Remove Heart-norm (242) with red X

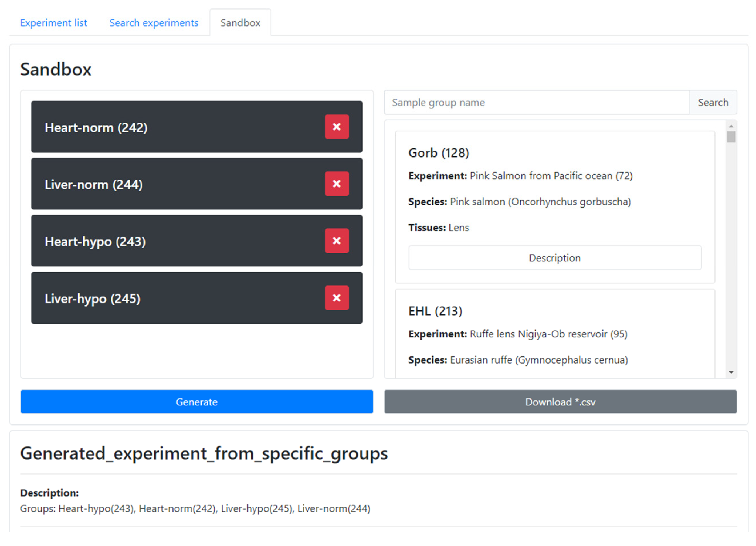point(337,127)
